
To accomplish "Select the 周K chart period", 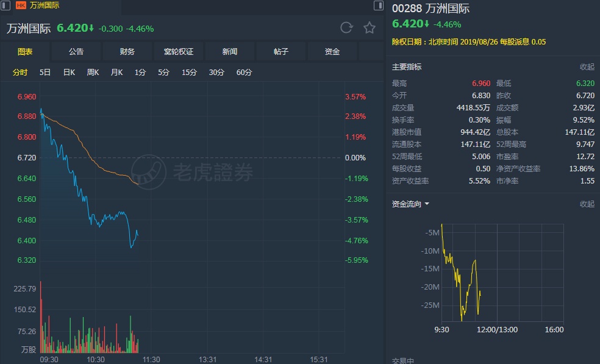I will 93,73.
